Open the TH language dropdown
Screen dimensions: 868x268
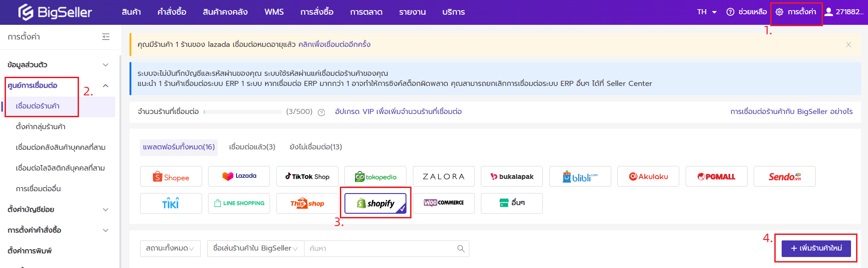click(706, 12)
